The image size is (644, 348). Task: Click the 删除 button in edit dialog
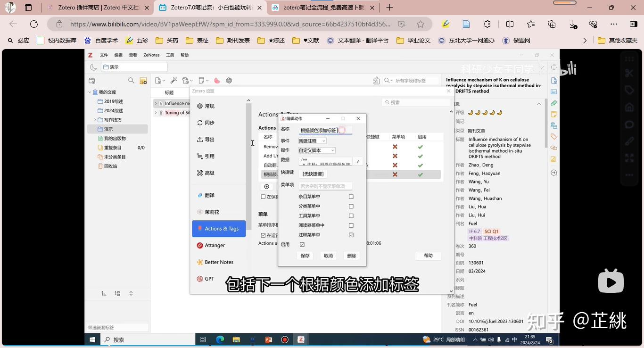click(352, 256)
